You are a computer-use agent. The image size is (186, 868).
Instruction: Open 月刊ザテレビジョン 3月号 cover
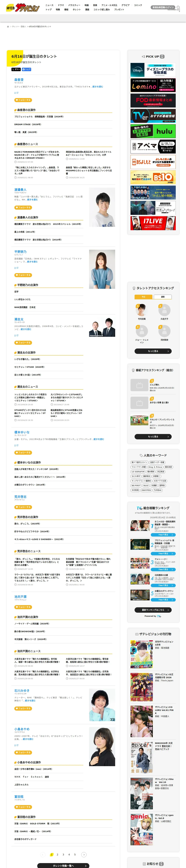tap(142, 654)
